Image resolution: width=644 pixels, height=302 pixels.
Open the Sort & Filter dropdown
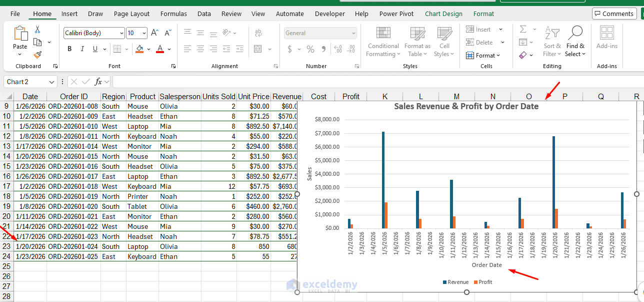552,42
